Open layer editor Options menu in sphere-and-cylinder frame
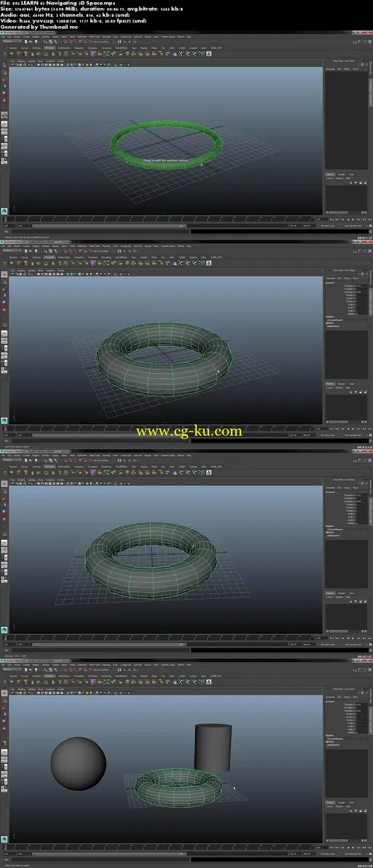373x868 pixels. coord(339,807)
